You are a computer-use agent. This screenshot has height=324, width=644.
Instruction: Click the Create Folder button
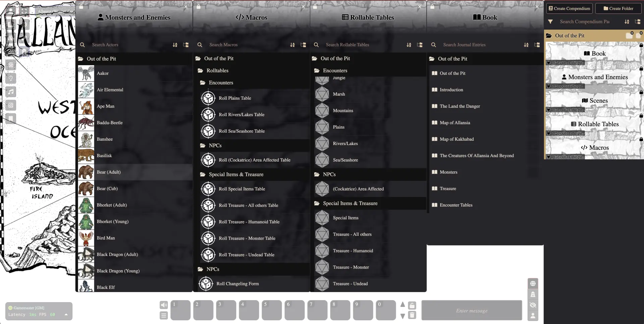pyautogui.click(x=618, y=8)
